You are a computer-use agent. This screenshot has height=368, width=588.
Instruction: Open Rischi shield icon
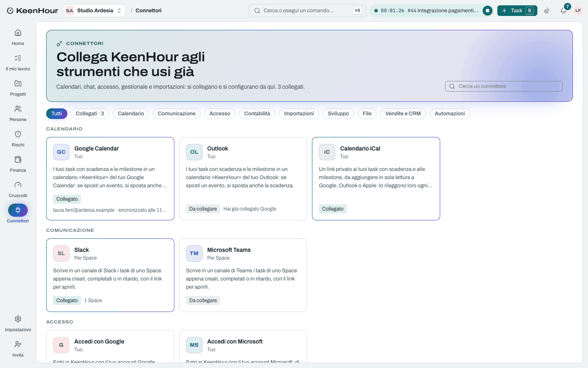click(x=18, y=134)
